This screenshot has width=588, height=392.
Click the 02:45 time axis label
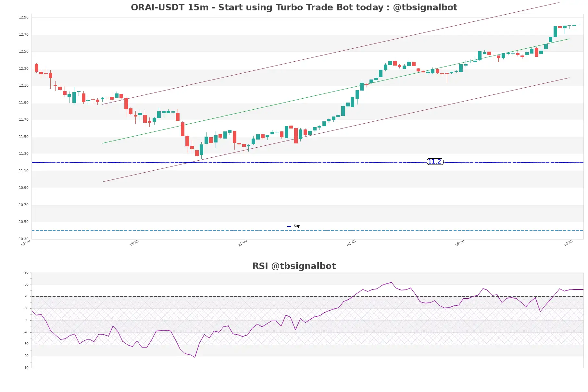(x=351, y=243)
